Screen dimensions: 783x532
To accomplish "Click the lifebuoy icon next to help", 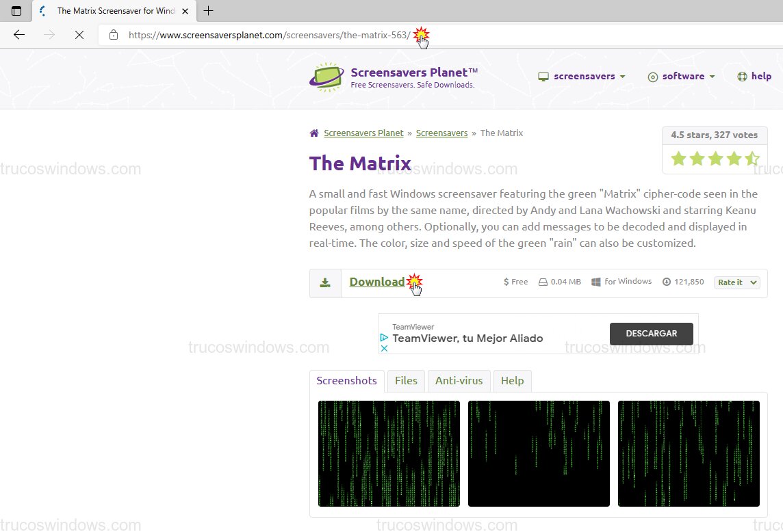I will 743,76.
